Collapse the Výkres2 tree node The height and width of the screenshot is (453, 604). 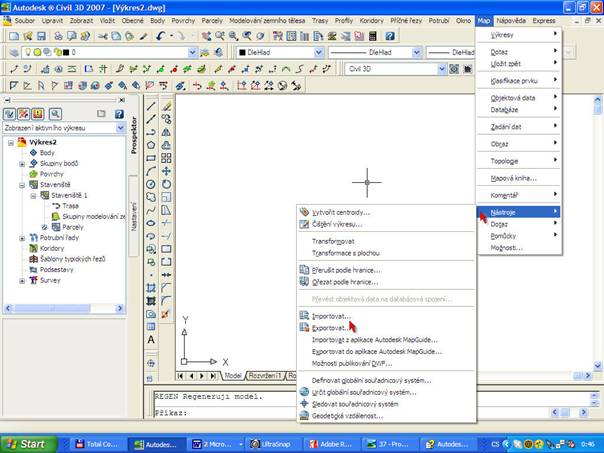(11, 143)
